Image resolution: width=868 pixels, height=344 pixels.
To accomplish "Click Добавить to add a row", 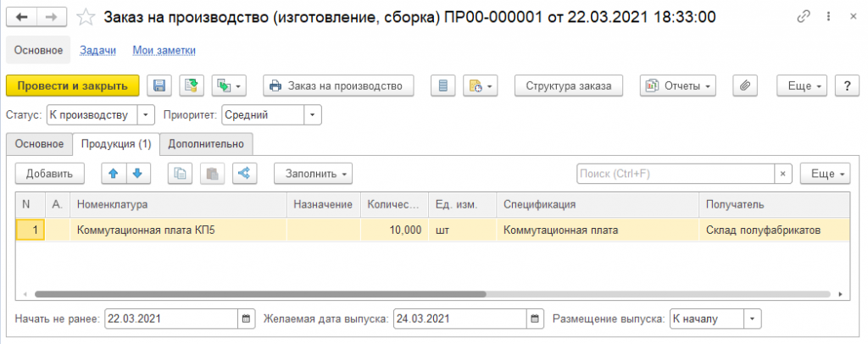I will pyautogui.click(x=50, y=173).
